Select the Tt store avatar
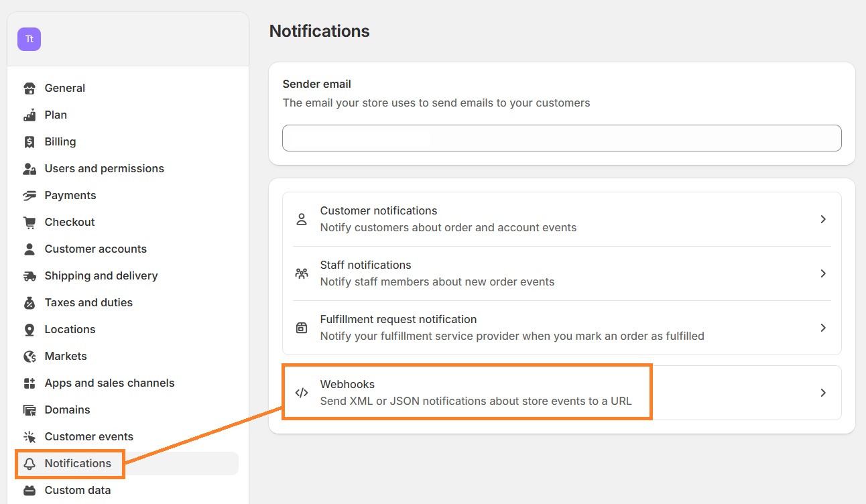Screen dimensions: 866x504 tap(29, 39)
